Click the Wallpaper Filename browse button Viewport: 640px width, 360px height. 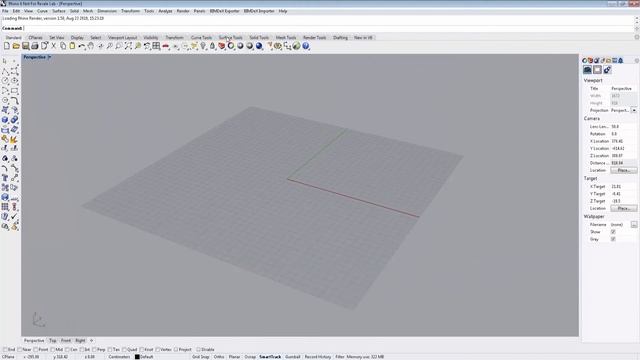[x=634, y=224]
